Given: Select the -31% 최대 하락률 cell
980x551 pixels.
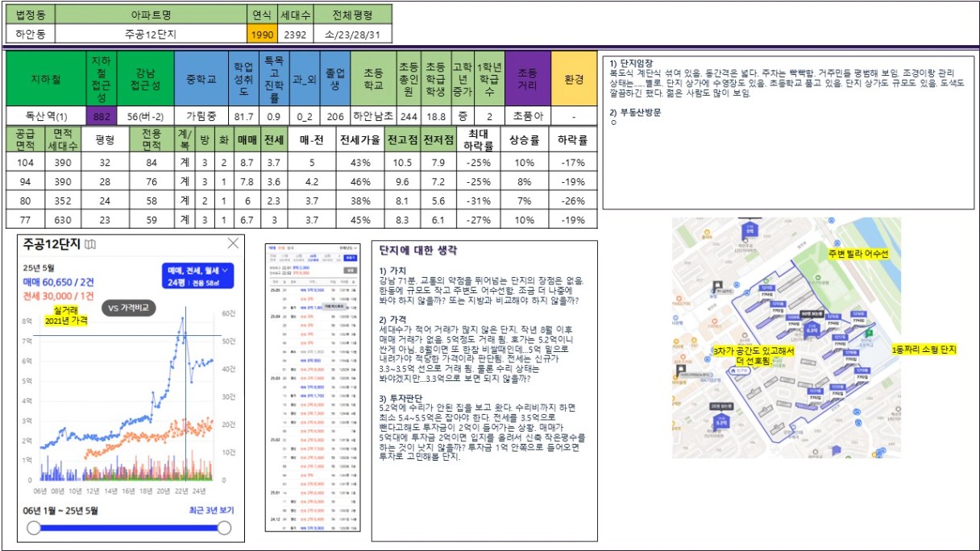Looking at the screenshot, I should pyautogui.click(x=479, y=201).
